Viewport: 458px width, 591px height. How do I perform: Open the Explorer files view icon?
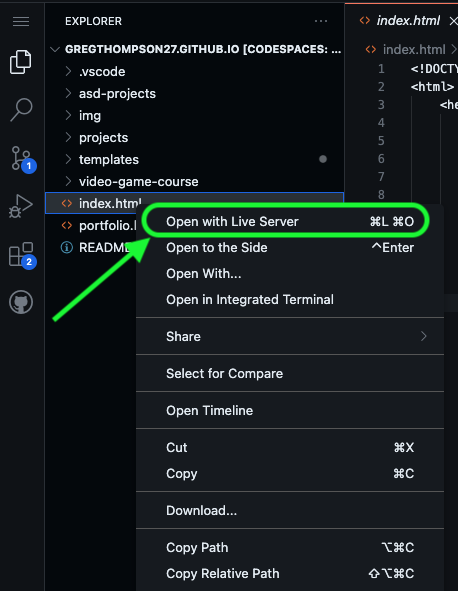[21, 62]
